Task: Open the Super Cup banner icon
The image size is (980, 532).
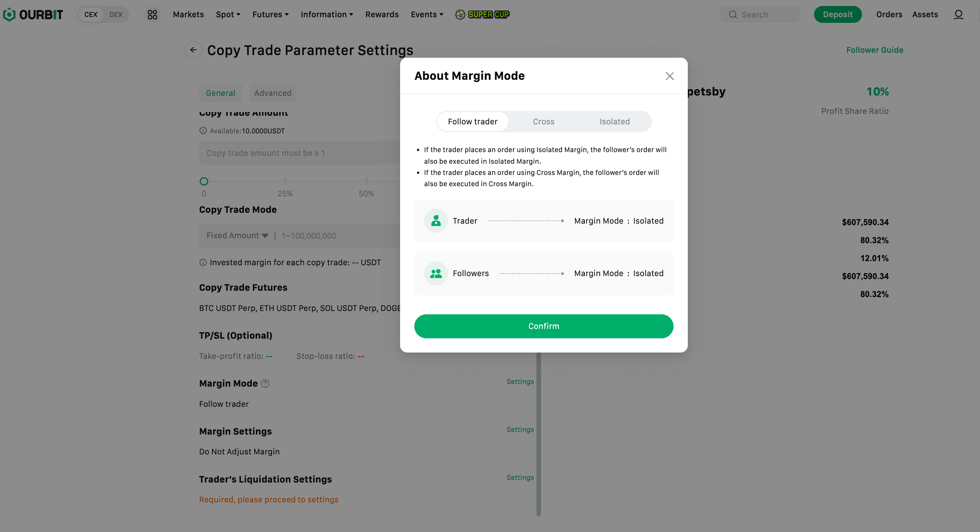Action: [483, 15]
